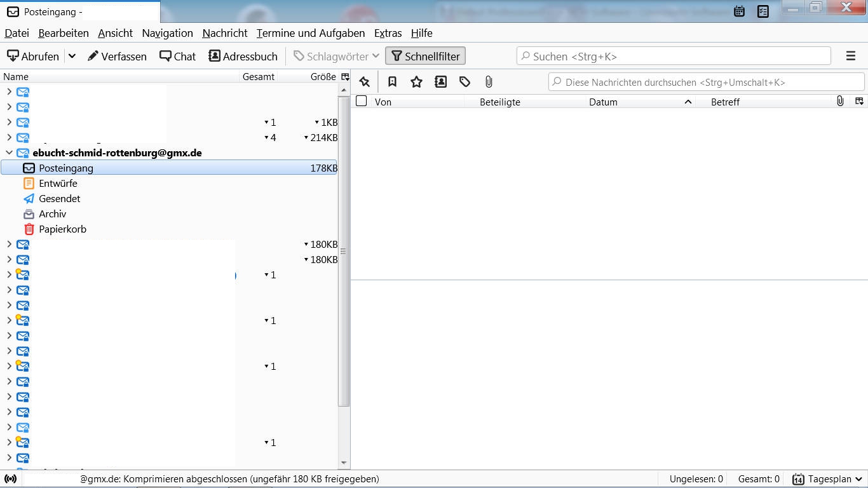Click the online status icon in status bar
The height and width of the screenshot is (488, 868).
(10, 479)
